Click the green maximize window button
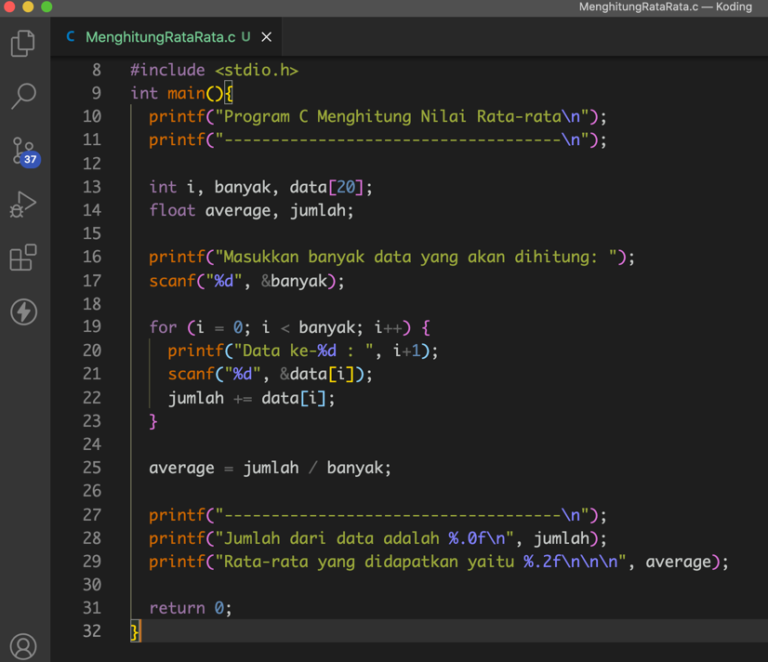The image size is (768, 662). [x=46, y=7]
